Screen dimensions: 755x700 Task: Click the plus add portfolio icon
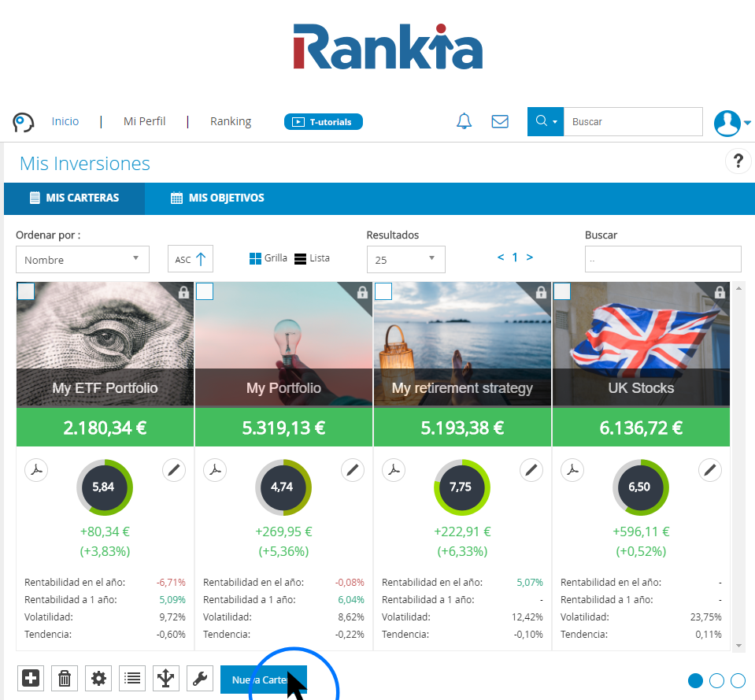[31, 678]
